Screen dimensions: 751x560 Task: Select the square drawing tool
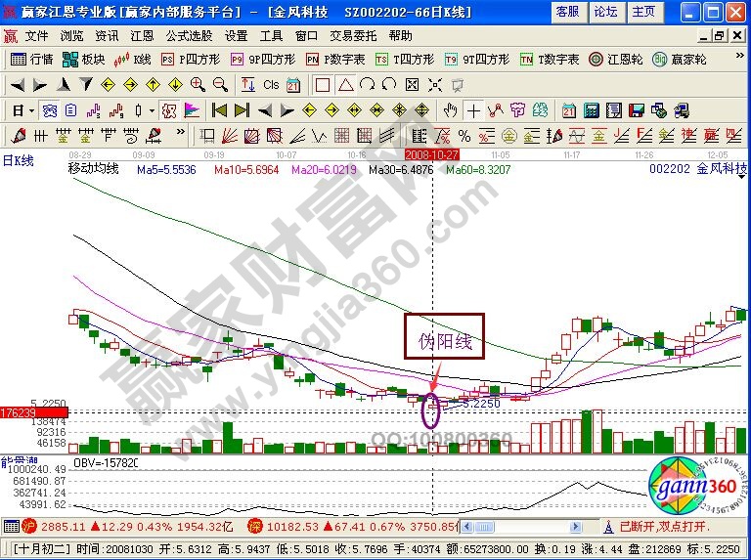[x=323, y=85]
